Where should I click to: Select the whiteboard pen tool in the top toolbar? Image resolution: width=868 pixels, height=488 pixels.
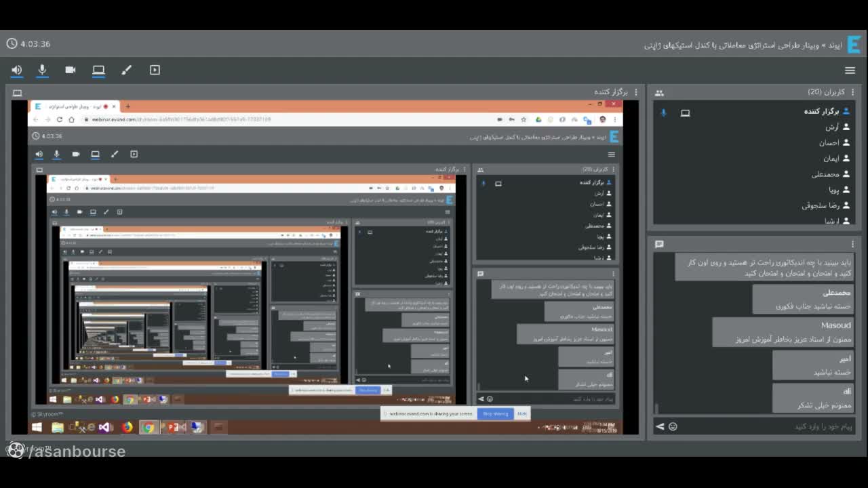pos(126,70)
